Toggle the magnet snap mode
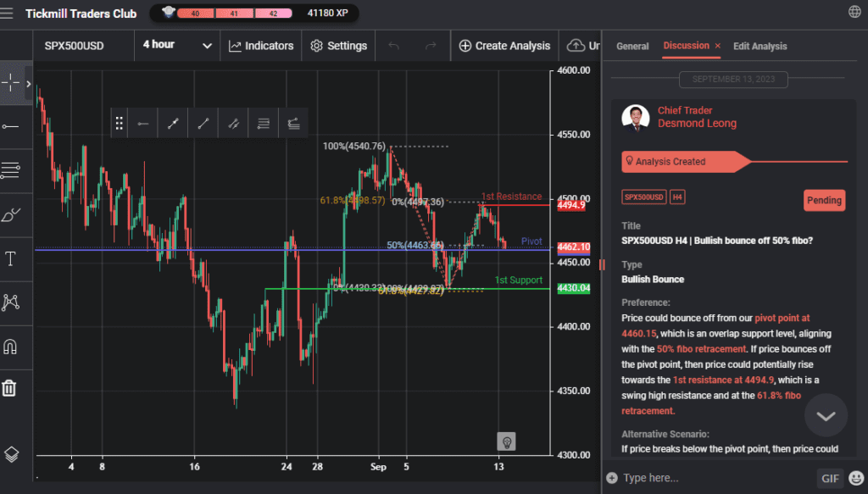The height and width of the screenshot is (494, 868). (10, 347)
